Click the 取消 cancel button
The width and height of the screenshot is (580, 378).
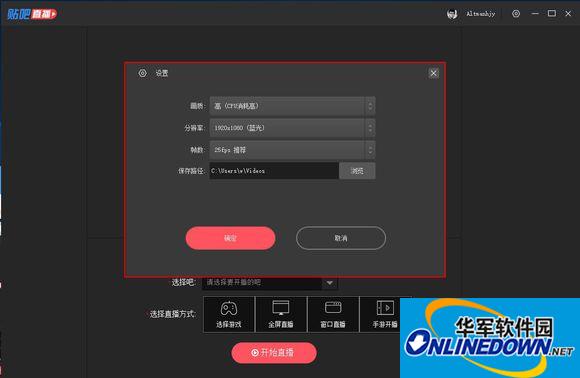(x=341, y=238)
